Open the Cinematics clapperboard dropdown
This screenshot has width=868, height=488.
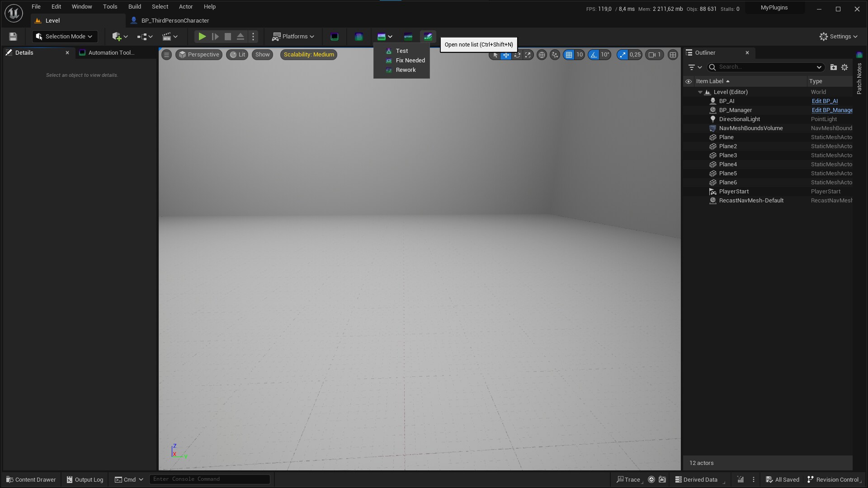point(170,37)
